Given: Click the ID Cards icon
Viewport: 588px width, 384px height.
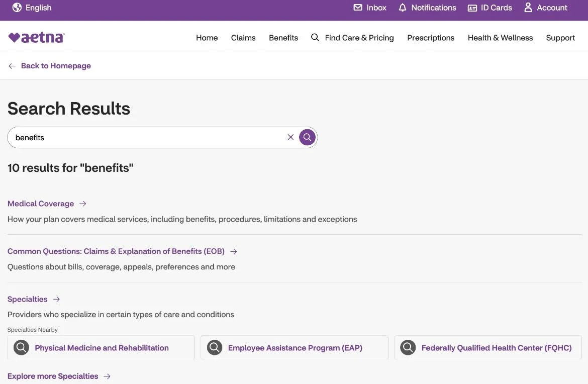Looking at the screenshot, I should [x=472, y=8].
